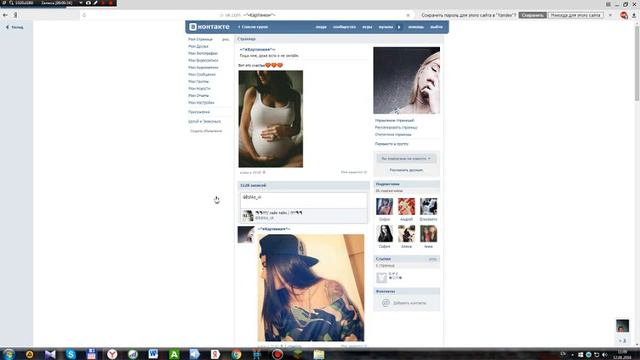Click Создать объявление in left sidebar
Screen dimensions: 640x360
pyautogui.click(x=206, y=131)
